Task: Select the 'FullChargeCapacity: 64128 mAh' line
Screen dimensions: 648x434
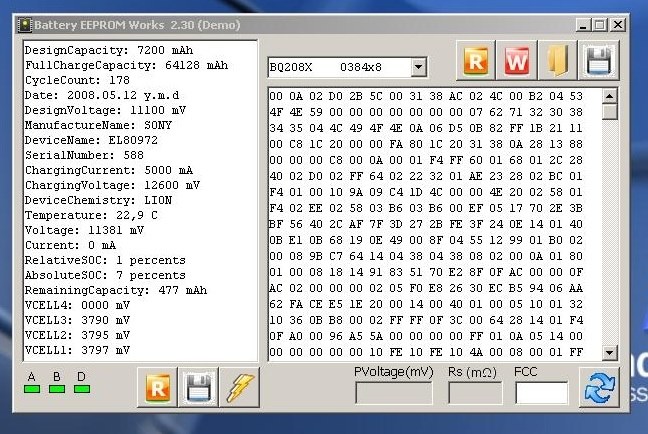Action: [x=126, y=65]
